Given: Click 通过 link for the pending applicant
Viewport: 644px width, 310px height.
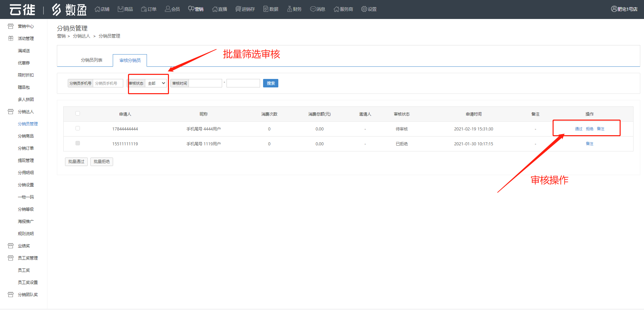Looking at the screenshot, I should pyautogui.click(x=579, y=129).
